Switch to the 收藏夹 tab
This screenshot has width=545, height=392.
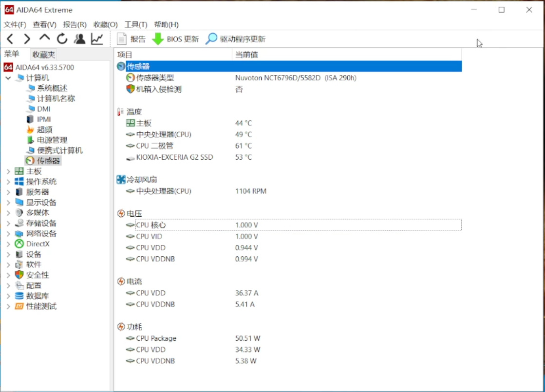(x=43, y=55)
